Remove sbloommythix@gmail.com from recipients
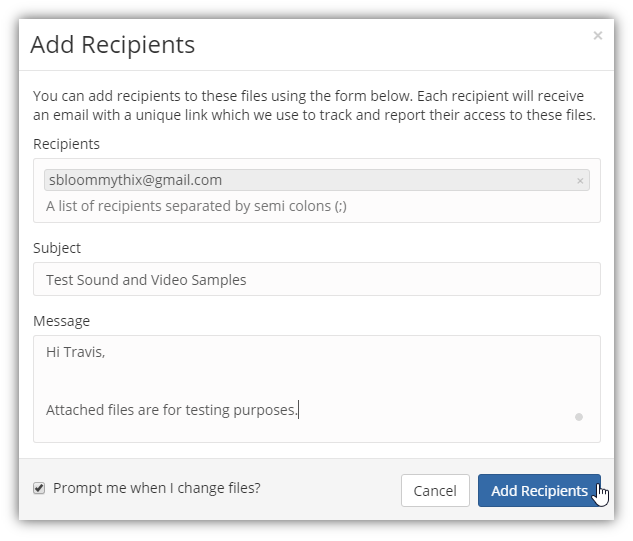The width and height of the screenshot is (633, 541). coord(580,181)
